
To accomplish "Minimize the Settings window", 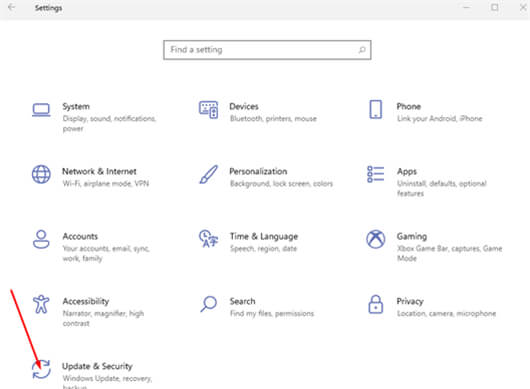I will (x=466, y=7).
